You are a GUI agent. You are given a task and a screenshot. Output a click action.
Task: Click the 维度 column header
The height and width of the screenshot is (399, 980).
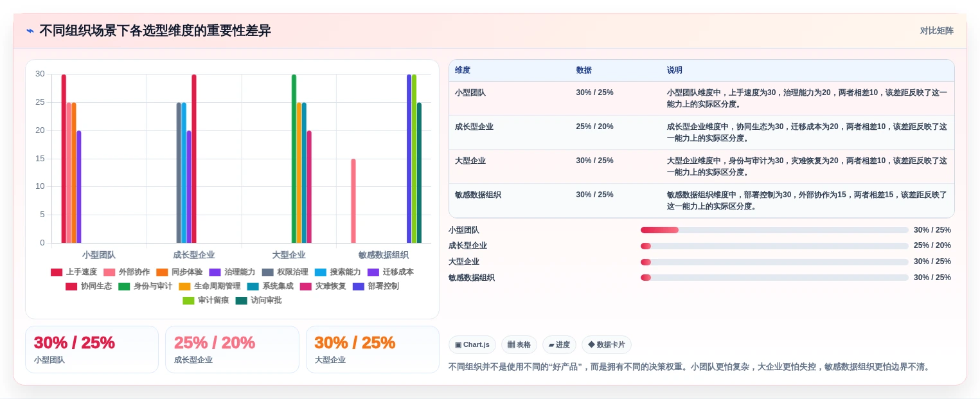(x=463, y=70)
